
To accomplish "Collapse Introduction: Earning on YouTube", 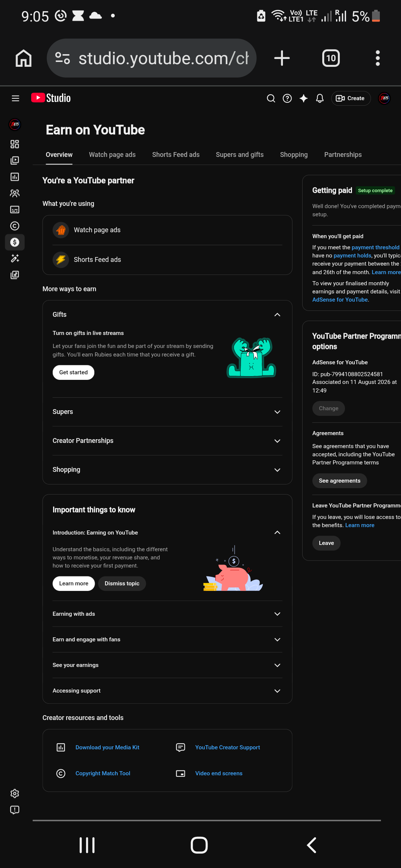I will 277,533.
